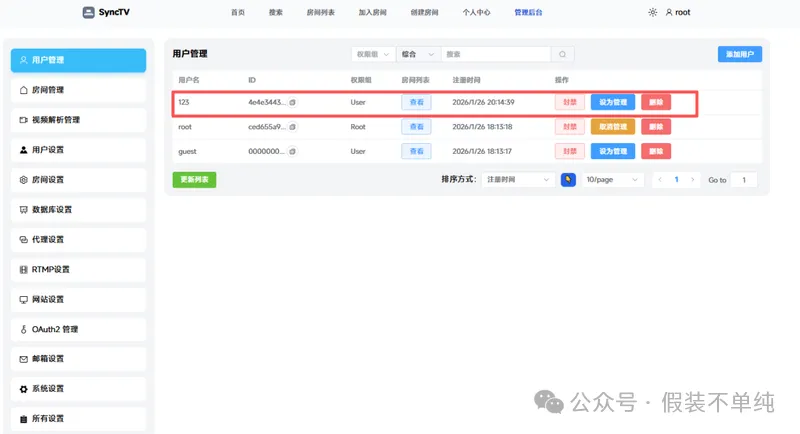
Task: Click the ID text ced655a9...
Action: point(267,127)
